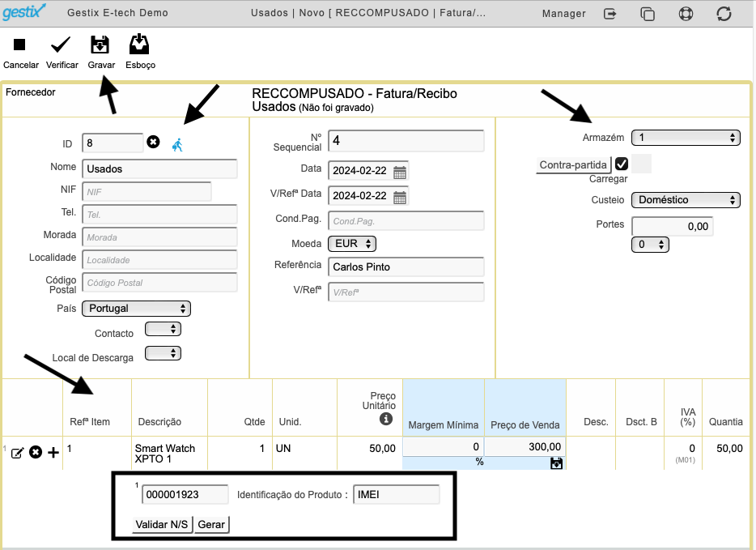This screenshot has width=756, height=550.
Task: Click the V/Refª Data date value
Action: click(359, 196)
